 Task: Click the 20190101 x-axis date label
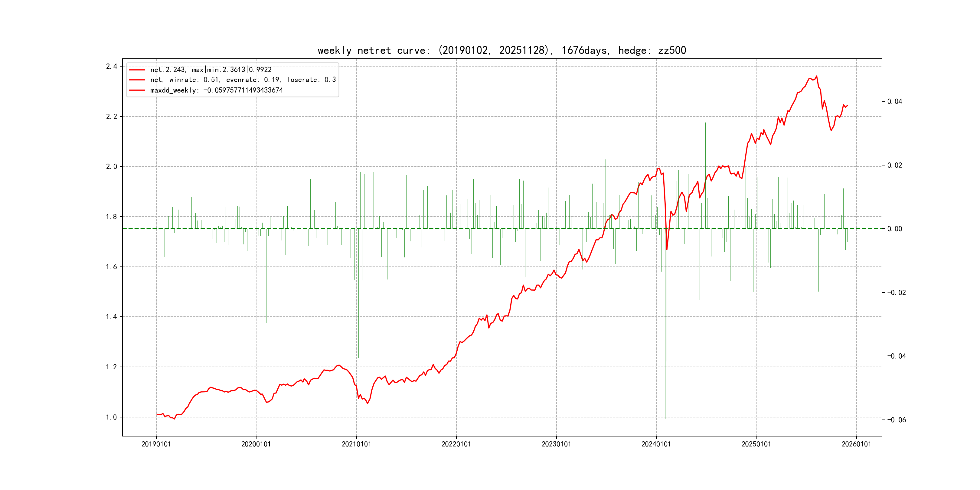156,444
